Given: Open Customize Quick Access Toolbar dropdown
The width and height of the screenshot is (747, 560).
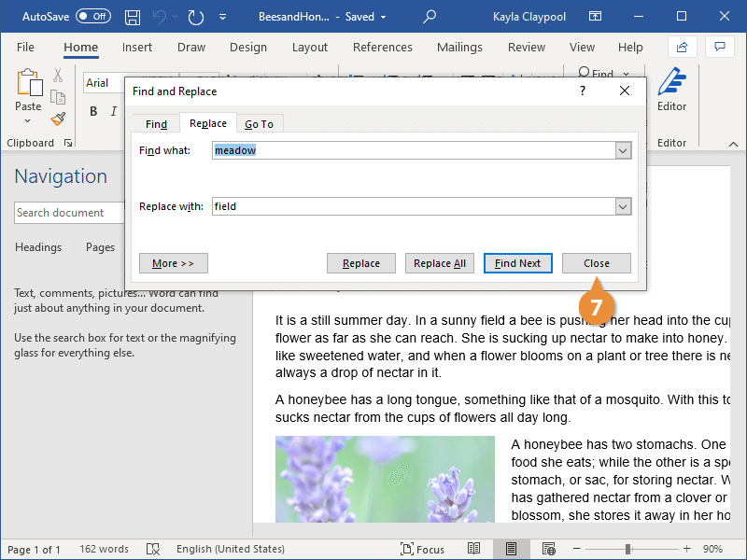Looking at the screenshot, I should coord(221,17).
